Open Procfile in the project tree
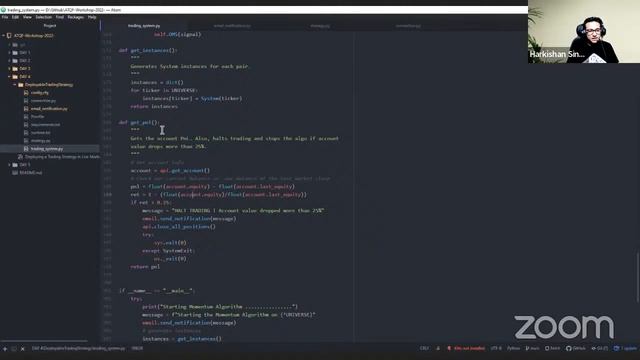This screenshot has width=640, height=360. (38, 117)
